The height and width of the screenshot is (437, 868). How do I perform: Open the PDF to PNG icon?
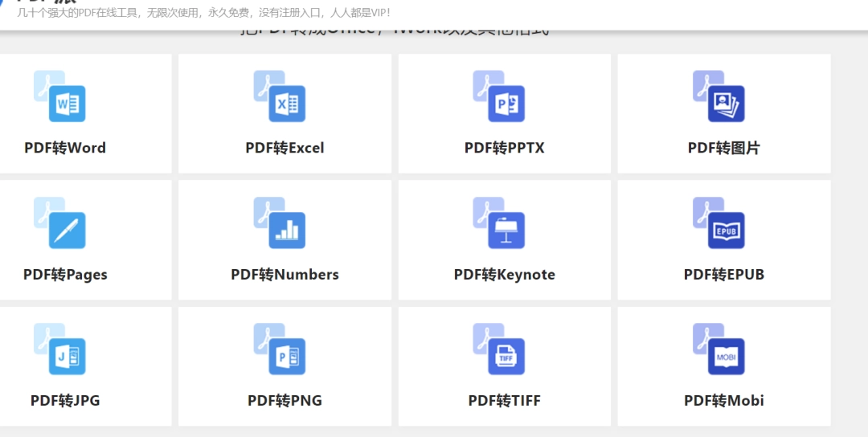(x=280, y=349)
